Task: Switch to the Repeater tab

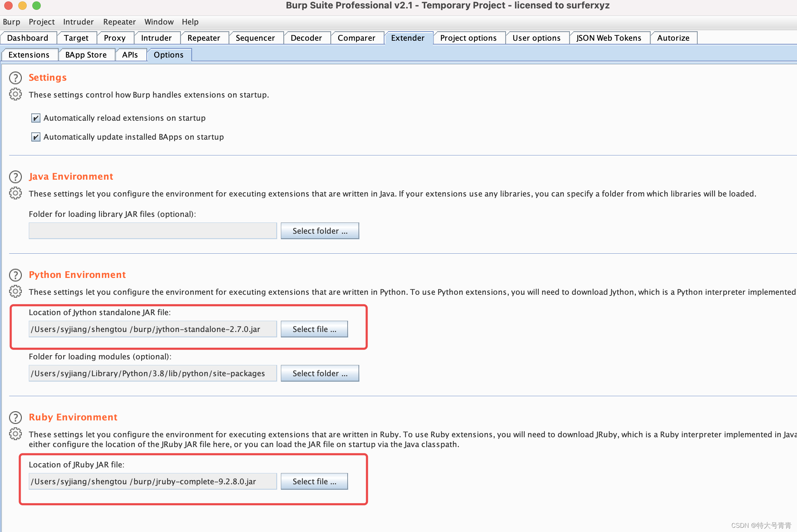Action: [204, 38]
